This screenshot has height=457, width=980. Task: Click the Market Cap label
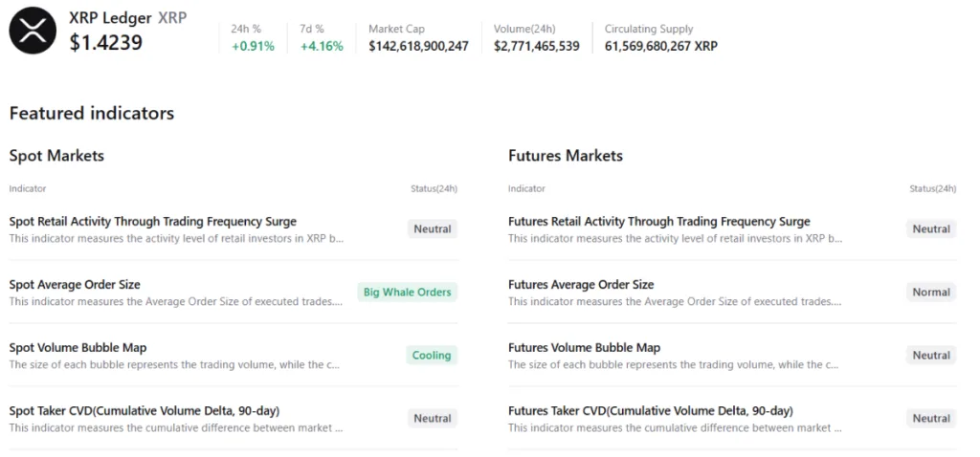click(396, 29)
